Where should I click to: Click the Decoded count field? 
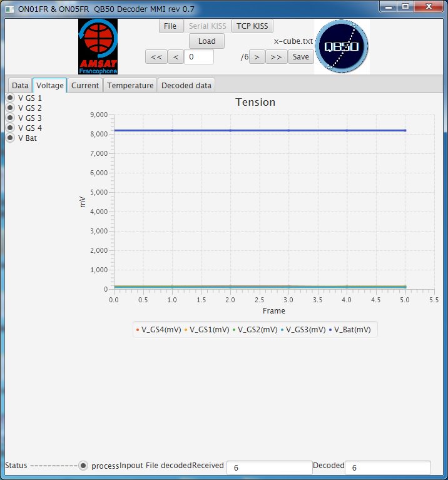tap(388, 467)
